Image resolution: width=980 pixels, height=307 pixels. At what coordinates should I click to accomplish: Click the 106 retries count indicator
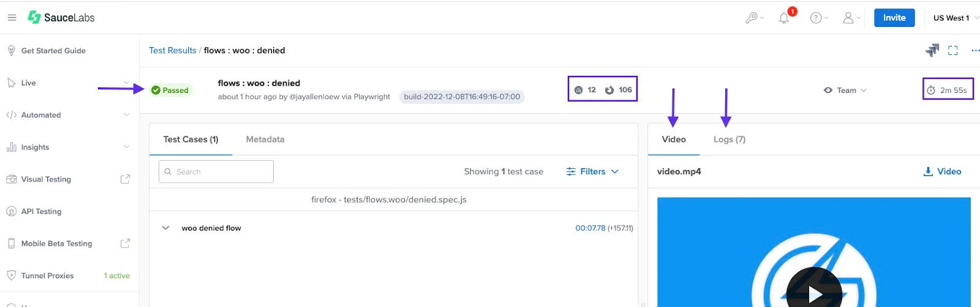coord(619,90)
